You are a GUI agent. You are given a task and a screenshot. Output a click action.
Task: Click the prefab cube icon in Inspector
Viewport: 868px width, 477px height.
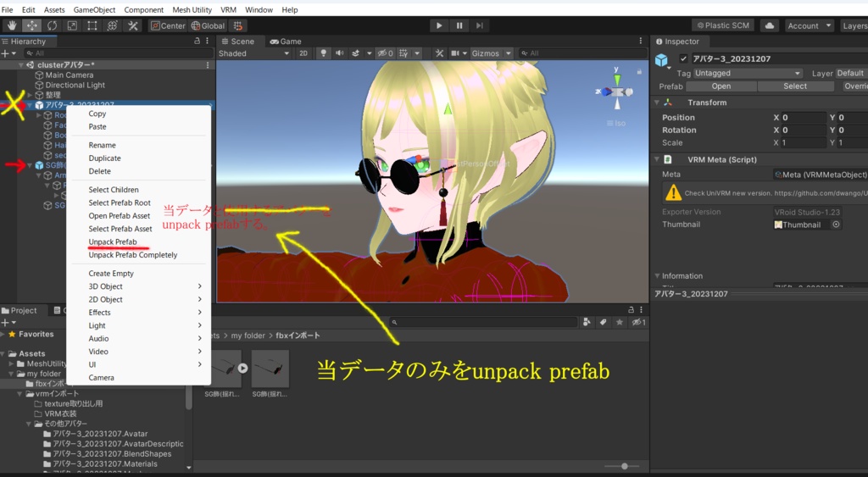(661, 60)
